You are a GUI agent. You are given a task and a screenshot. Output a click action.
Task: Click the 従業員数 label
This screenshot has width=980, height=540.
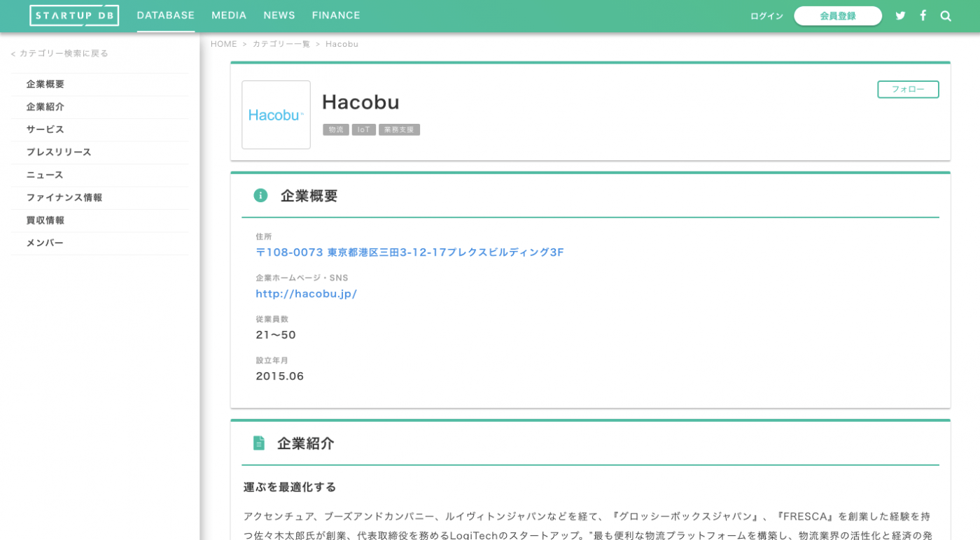pyautogui.click(x=272, y=319)
